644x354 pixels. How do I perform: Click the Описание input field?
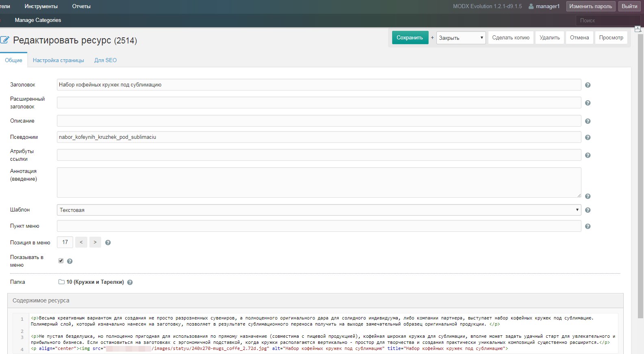[x=319, y=121]
